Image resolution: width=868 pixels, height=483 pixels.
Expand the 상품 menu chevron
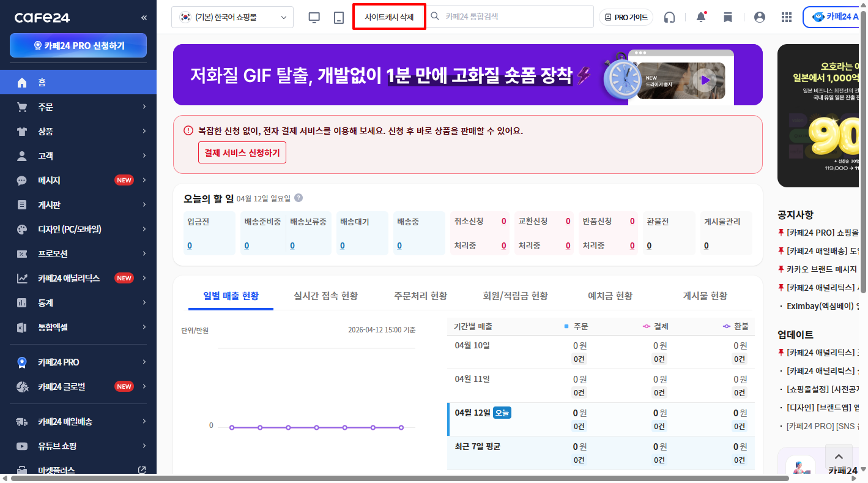(x=144, y=132)
